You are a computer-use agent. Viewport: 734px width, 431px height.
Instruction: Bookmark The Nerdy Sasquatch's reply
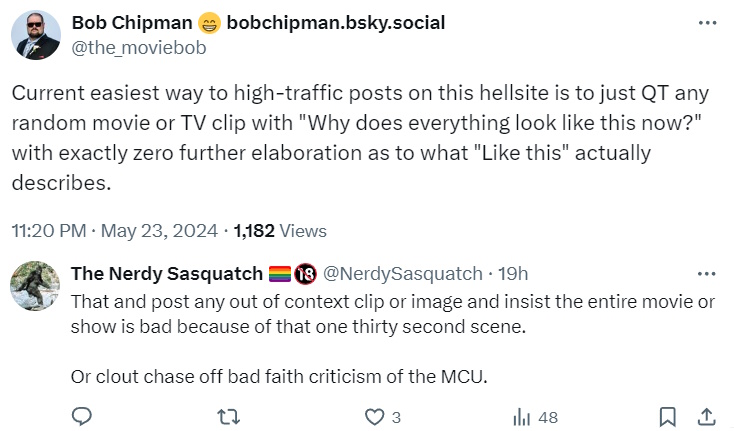click(x=668, y=416)
